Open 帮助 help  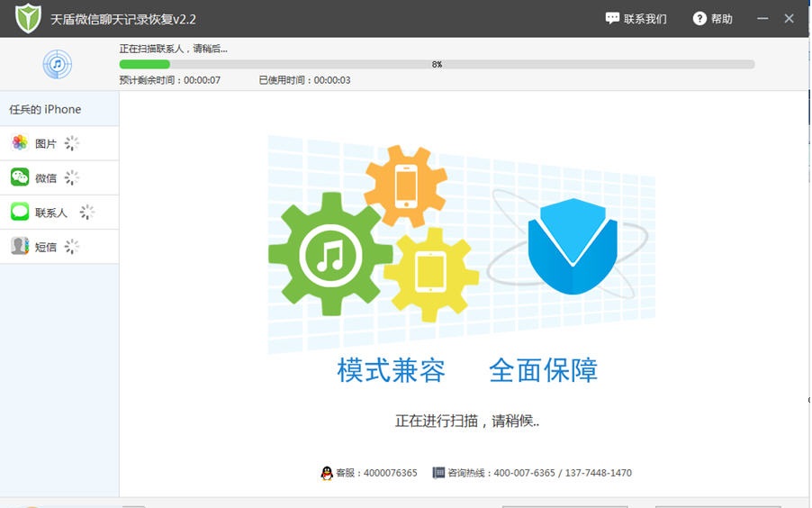713,19
